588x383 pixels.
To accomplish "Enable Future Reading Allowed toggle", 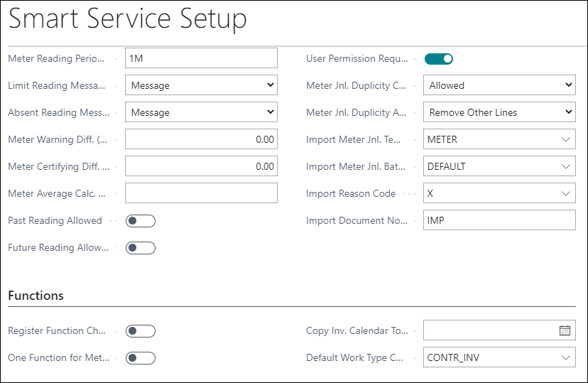I will pyautogui.click(x=141, y=248).
